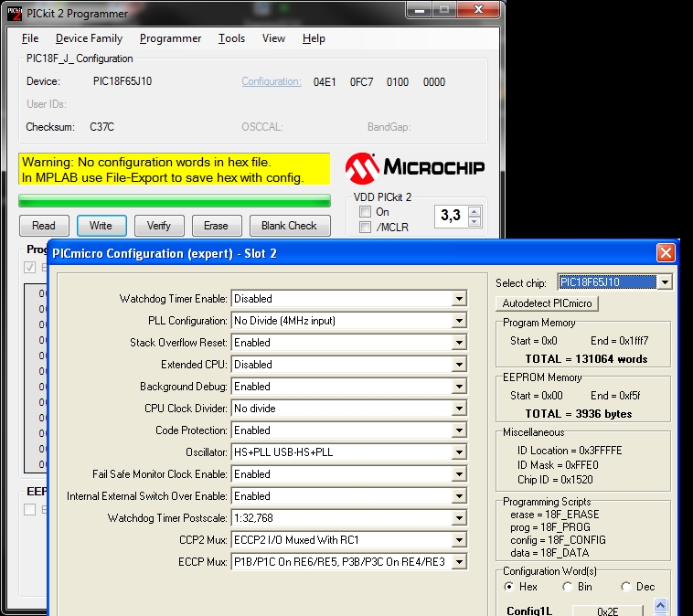Open the Watchdog Timer Postscale dropdown
The width and height of the screenshot is (693, 616).
tap(459, 518)
